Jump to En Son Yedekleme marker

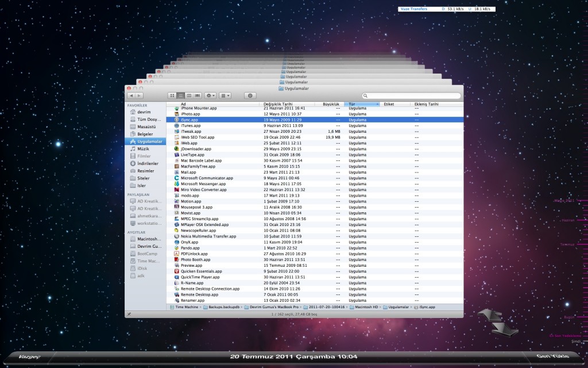pyautogui.click(x=565, y=336)
